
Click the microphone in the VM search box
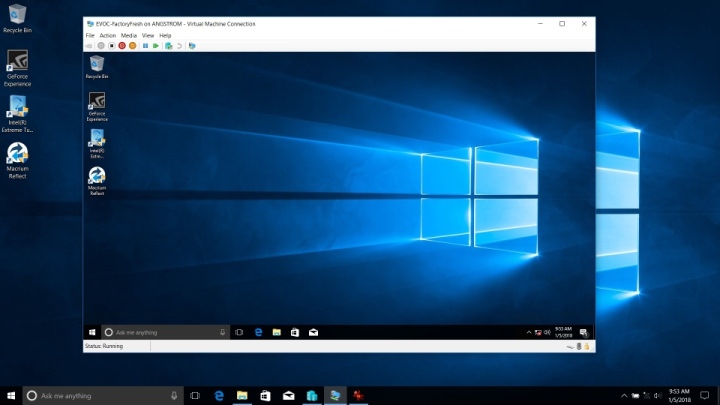223,332
